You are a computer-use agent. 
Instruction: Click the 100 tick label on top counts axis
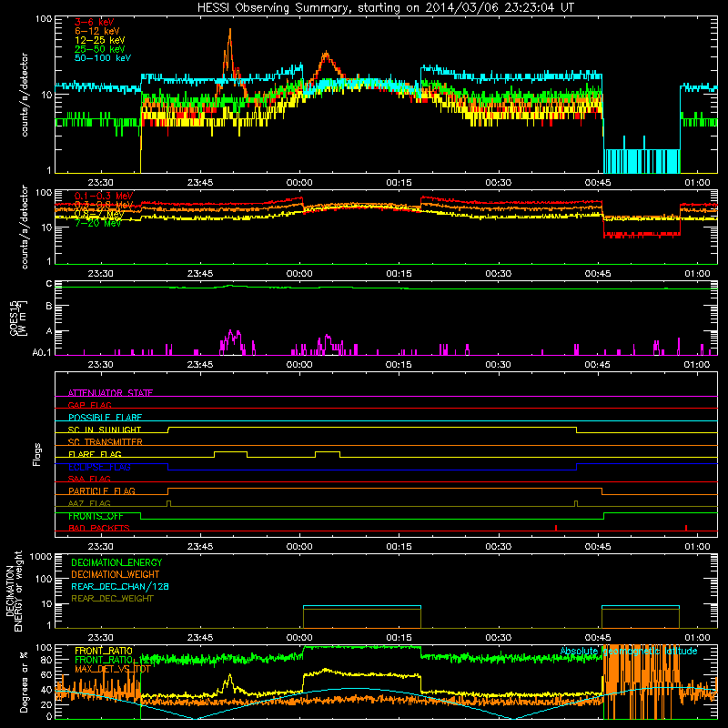(x=44, y=19)
